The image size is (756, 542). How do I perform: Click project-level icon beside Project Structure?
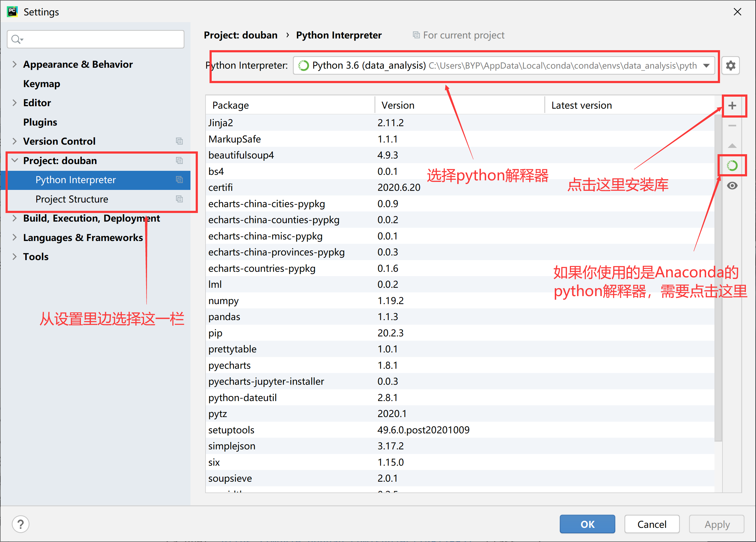click(x=179, y=199)
